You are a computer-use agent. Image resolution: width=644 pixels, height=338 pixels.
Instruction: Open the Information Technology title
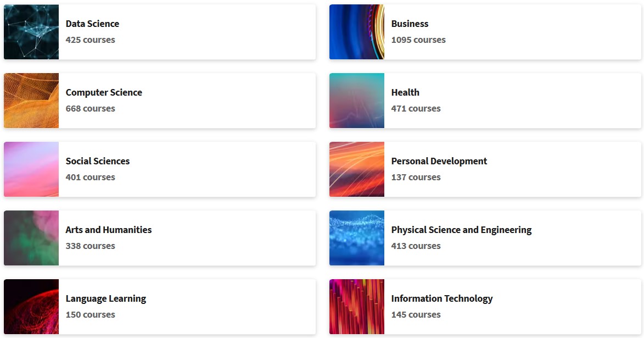(442, 298)
